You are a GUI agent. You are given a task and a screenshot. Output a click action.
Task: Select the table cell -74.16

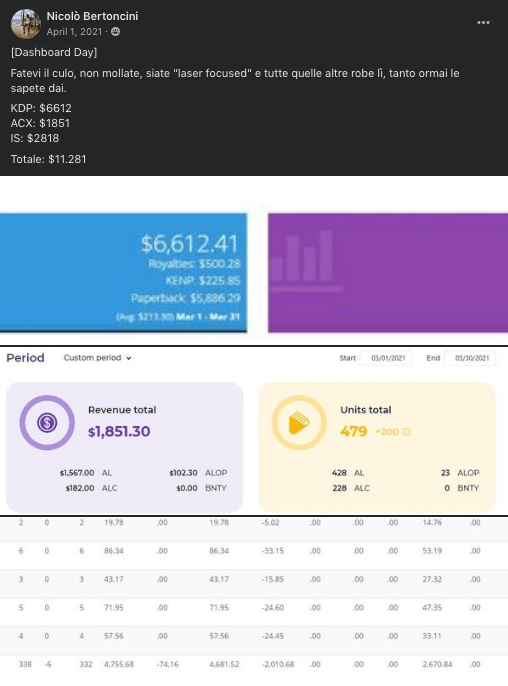(167, 664)
